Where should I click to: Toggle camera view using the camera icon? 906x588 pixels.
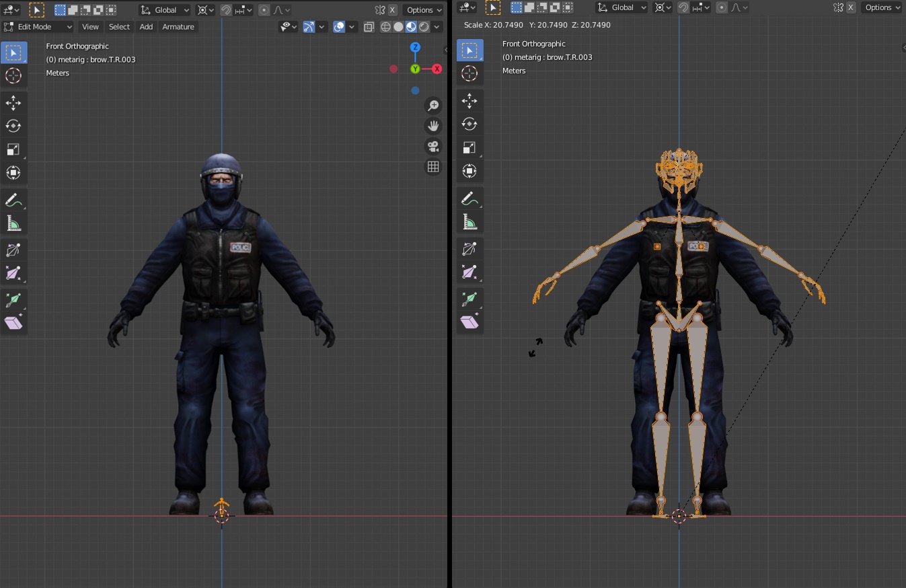[433, 147]
